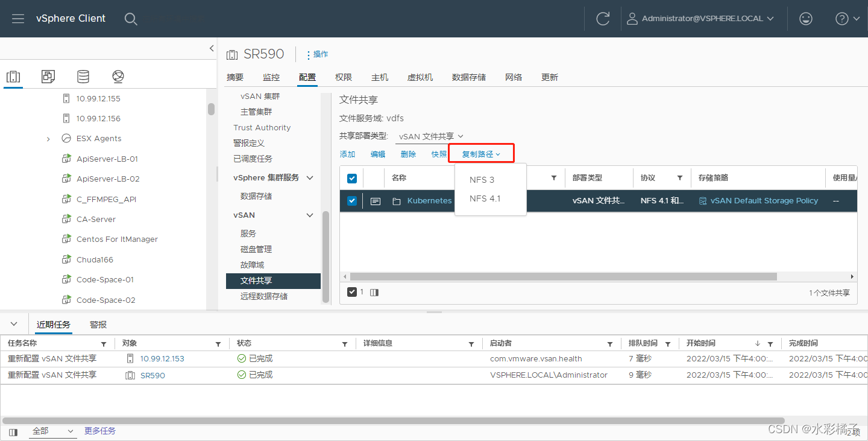Screen dimensions: 868x441
Task: Click the 快照 button
Action: tap(439, 154)
